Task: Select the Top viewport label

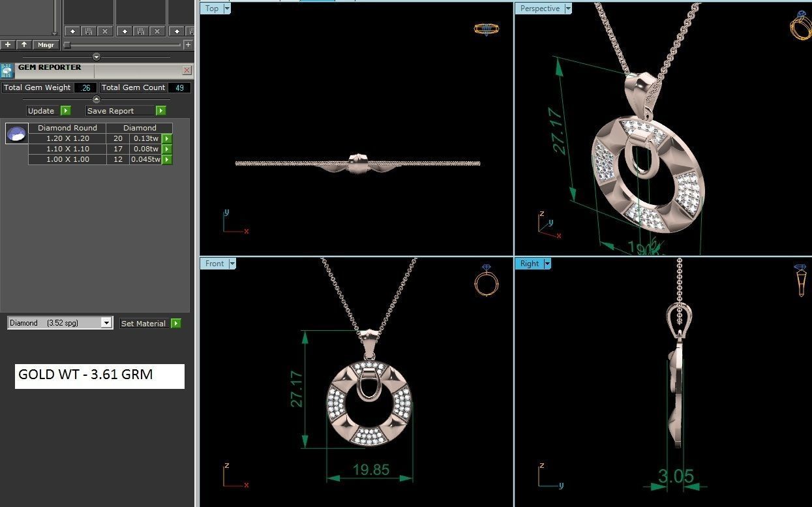Action: [x=212, y=8]
